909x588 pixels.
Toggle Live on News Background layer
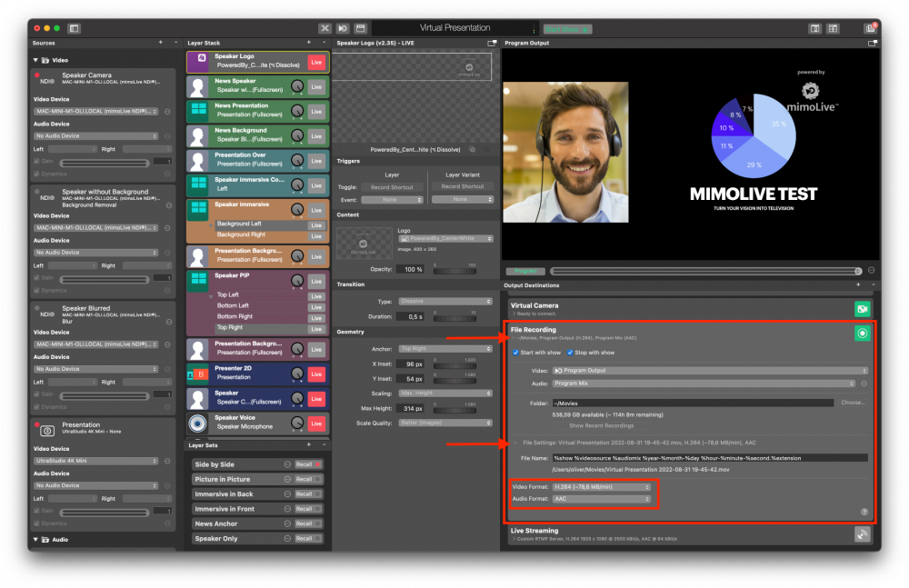(316, 136)
